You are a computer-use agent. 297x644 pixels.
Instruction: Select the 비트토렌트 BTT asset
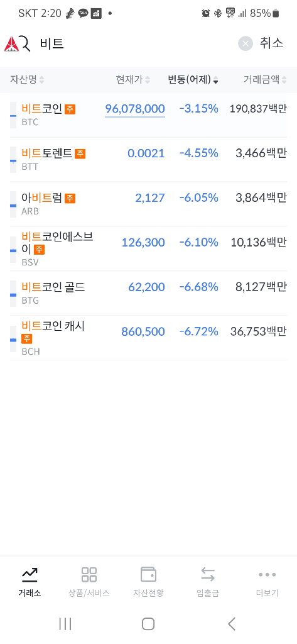pyautogui.click(x=148, y=159)
